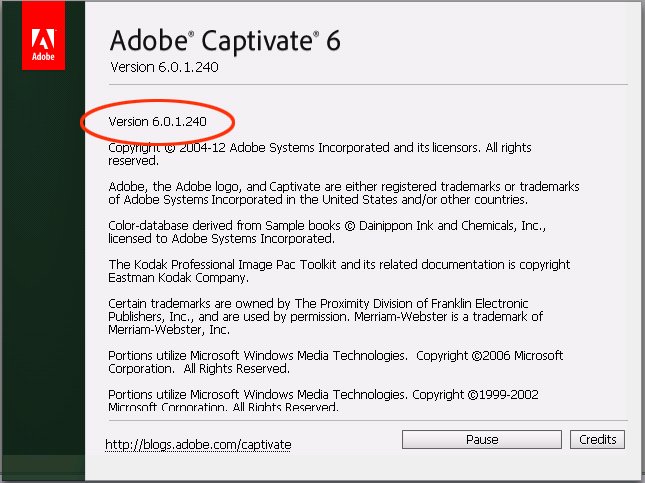This screenshot has width=645, height=483.
Task: Click the Merriam-Webster trademark paragraph
Action: coord(325,317)
